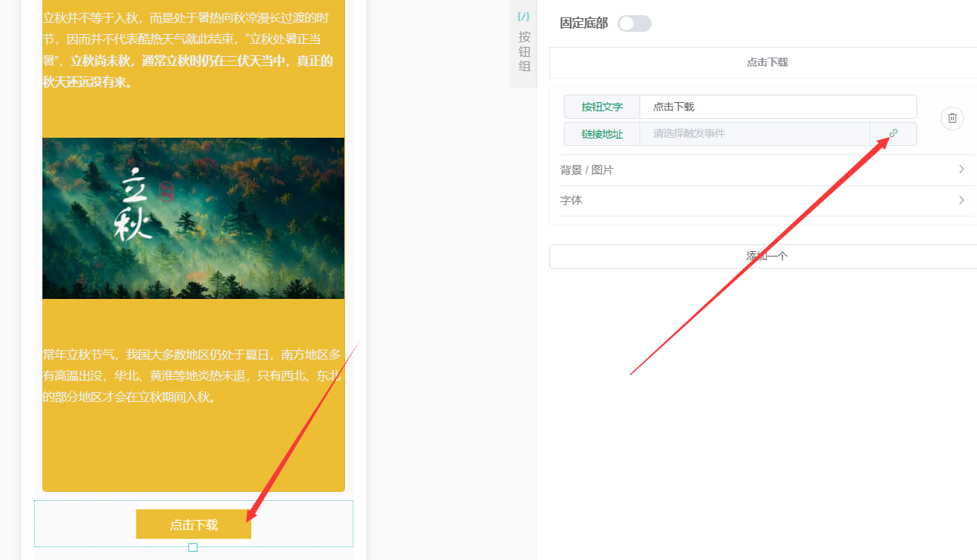Delete button item with trash icon
The width and height of the screenshot is (977, 560).
(x=952, y=118)
